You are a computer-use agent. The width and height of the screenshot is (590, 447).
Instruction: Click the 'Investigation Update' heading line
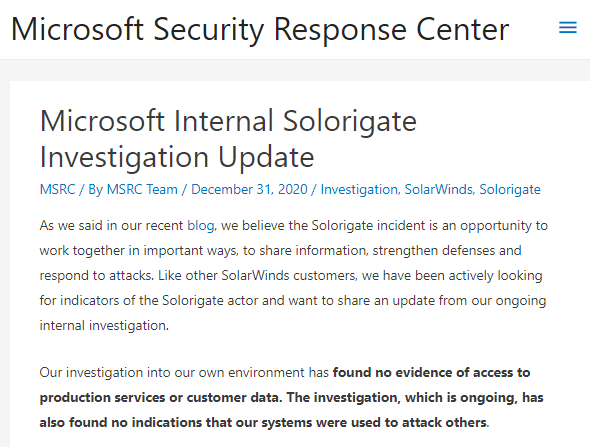(177, 158)
